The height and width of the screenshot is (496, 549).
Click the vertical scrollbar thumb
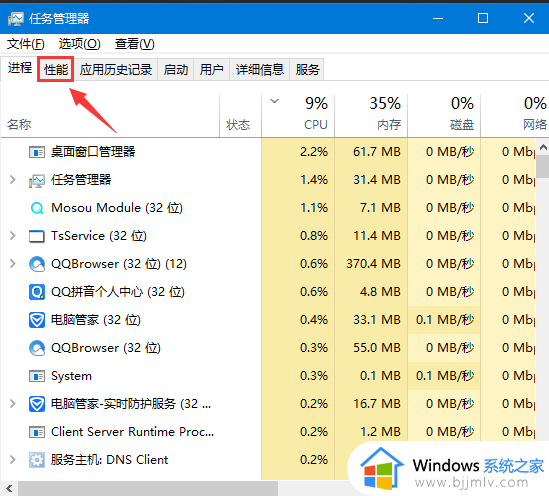[542, 167]
